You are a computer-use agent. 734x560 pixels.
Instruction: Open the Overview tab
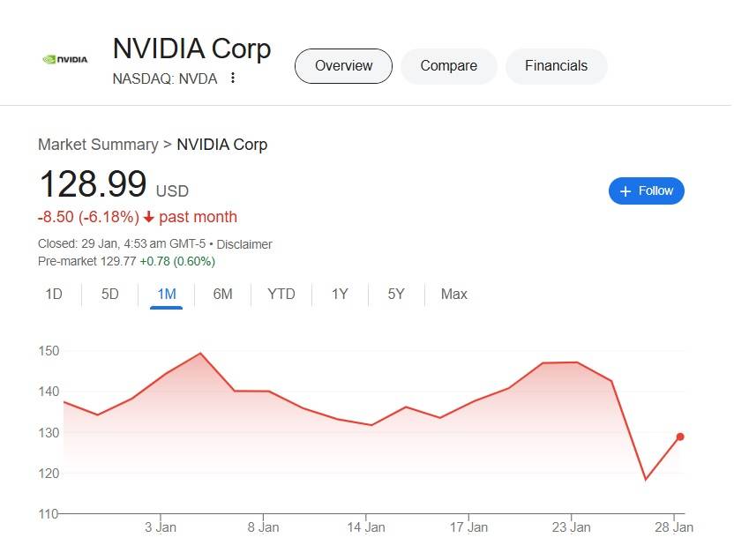[x=343, y=66]
